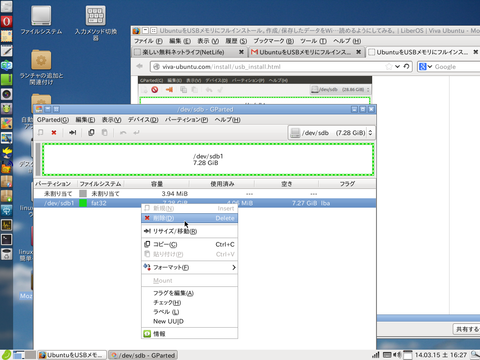Open the デバイス(D) menu
This screenshot has width=480, height=360.
143,120
